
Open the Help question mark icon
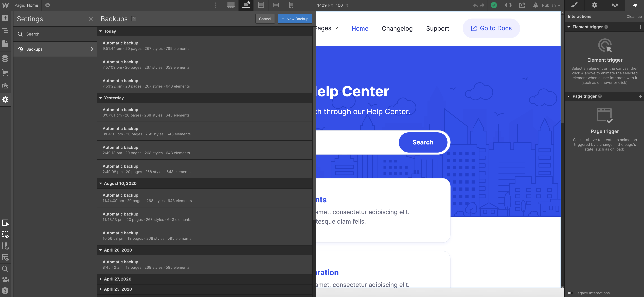click(x=6, y=290)
